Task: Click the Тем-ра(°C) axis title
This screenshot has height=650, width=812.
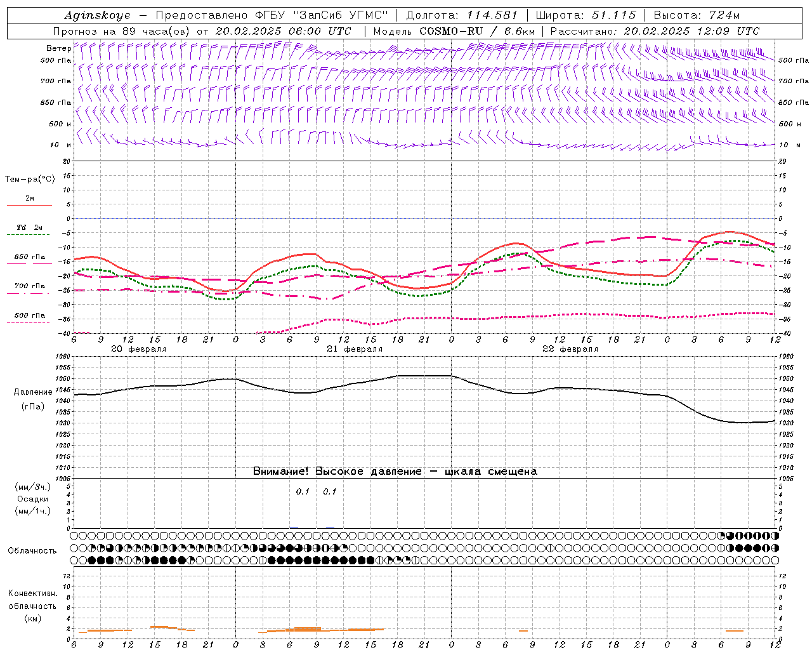Action: point(30,180)
